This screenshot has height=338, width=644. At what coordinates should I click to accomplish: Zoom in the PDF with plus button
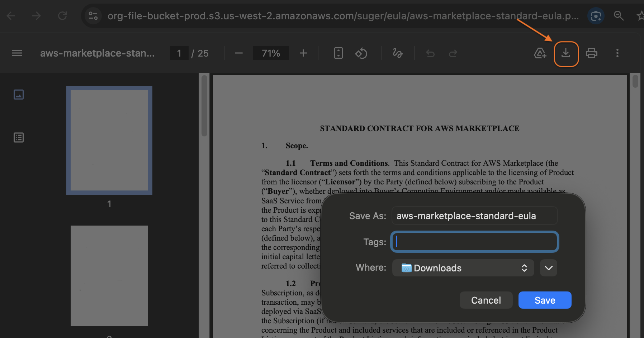tap(303, 53)
